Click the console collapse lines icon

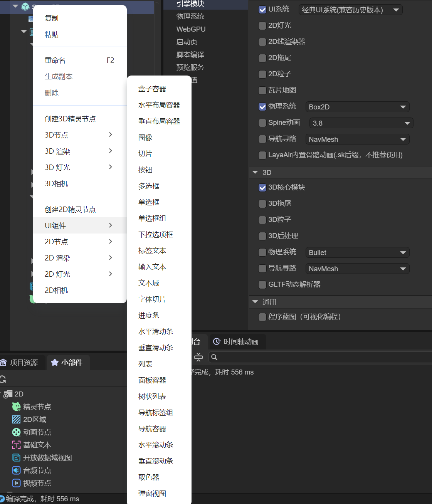198,357
